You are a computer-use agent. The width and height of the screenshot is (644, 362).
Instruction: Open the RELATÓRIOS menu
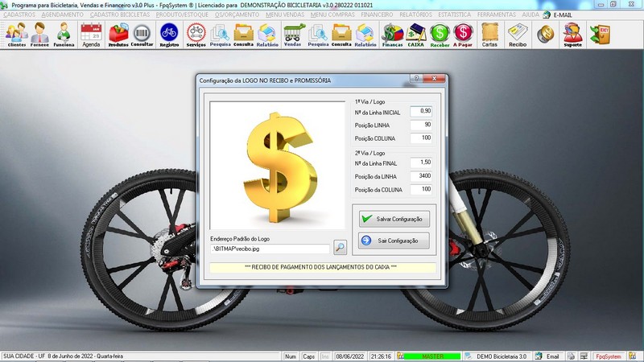pyautogui.click(x=415, y=14)
